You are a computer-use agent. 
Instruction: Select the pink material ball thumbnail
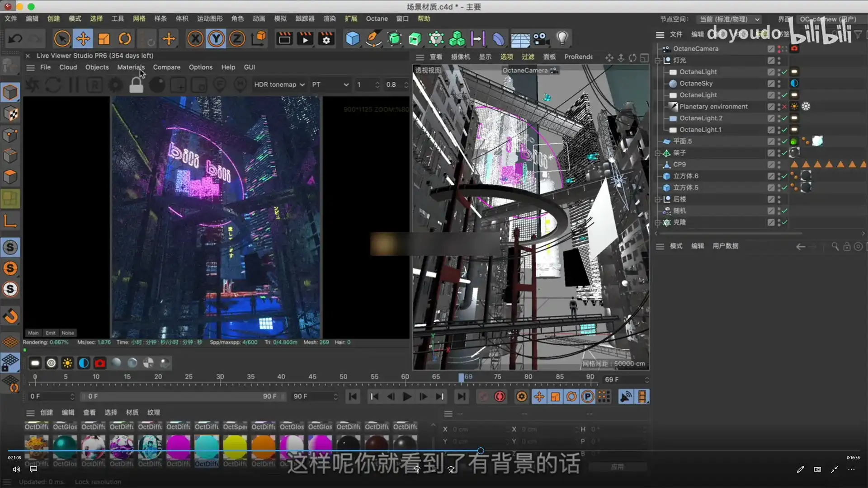178,445
